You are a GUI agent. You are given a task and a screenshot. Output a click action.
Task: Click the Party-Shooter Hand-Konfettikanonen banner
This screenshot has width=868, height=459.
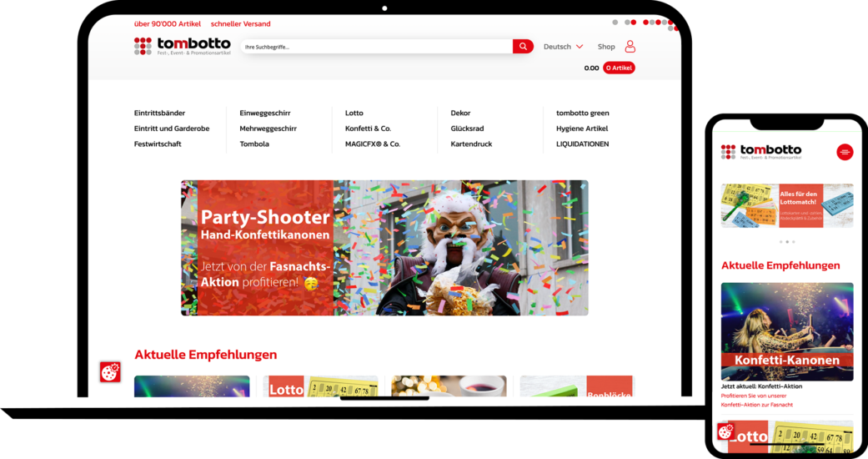click(x=384, y=248)
